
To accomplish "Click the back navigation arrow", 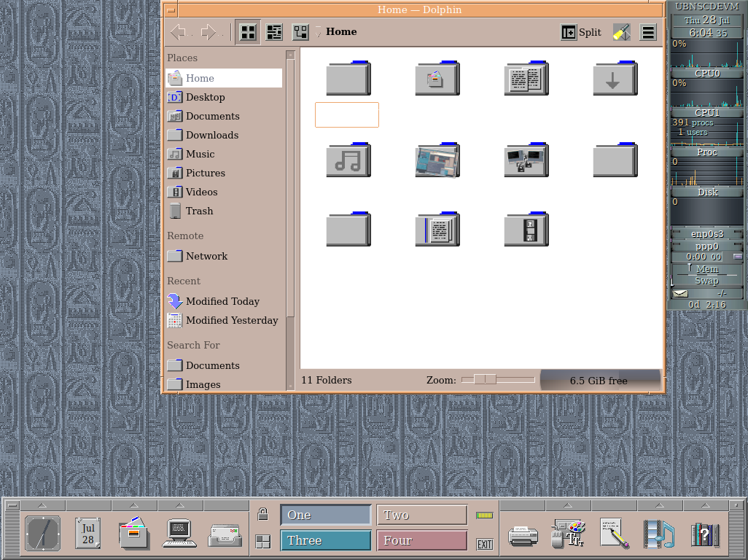I will coord(179,32).
